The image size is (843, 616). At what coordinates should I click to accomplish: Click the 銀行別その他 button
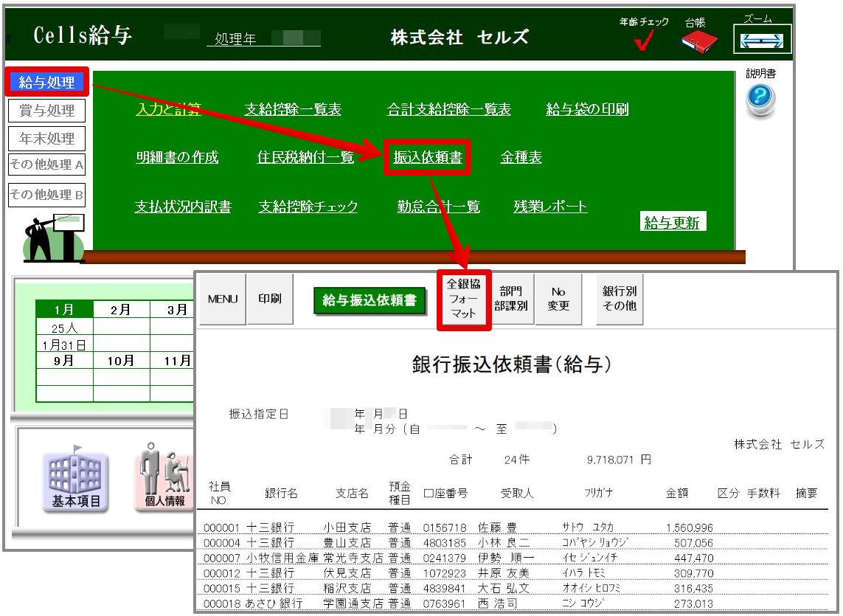click(x=620, y=299)
